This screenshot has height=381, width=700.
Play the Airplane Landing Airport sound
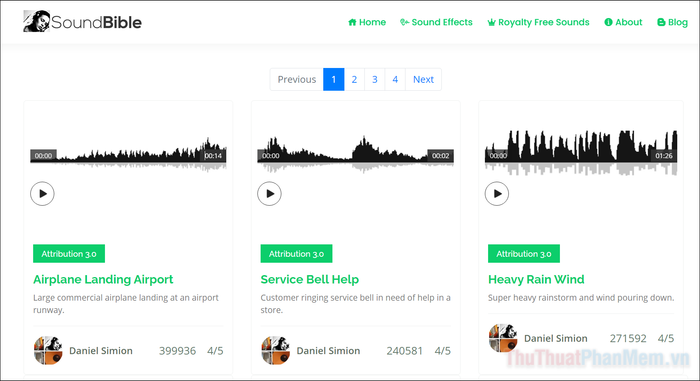tap(42, 194)
